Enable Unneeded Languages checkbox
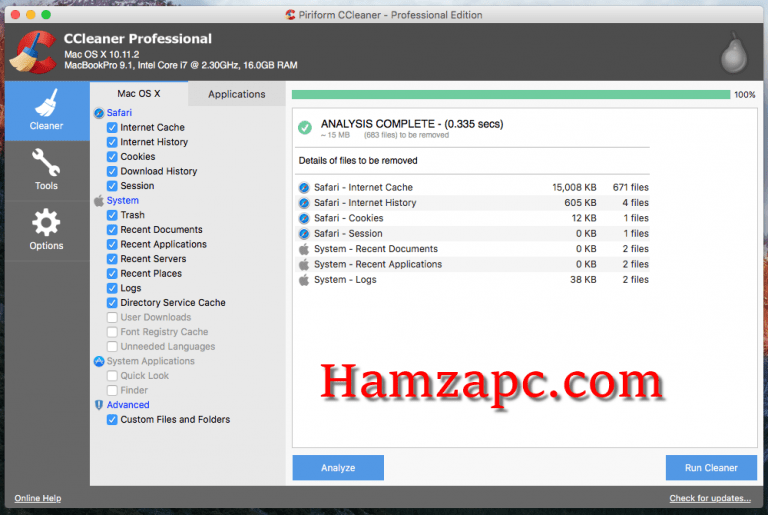The width and height of the screenshot is (768, 515). point(112,347)
